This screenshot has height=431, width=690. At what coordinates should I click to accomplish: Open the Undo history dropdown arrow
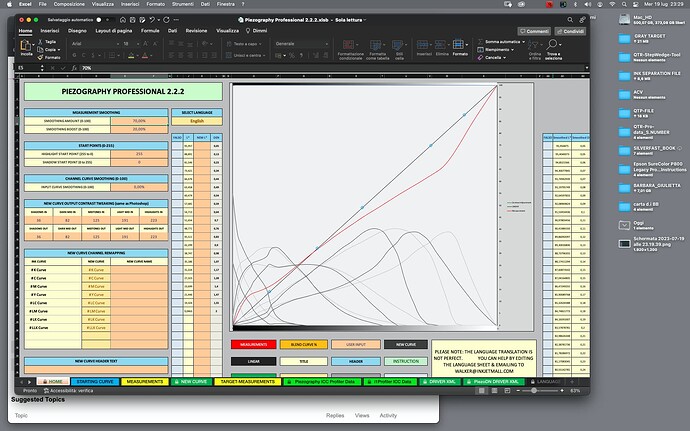coord(158,20)
